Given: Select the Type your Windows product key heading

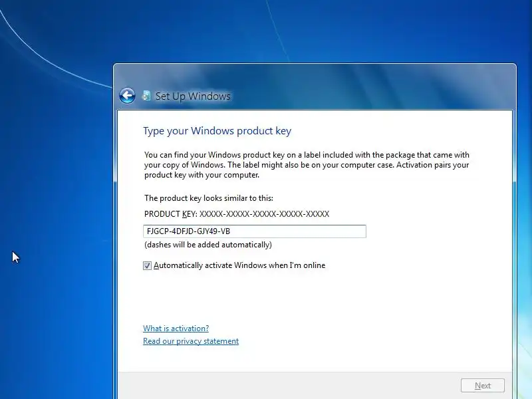Looking at the screenshot, I should tap(217, 131).
